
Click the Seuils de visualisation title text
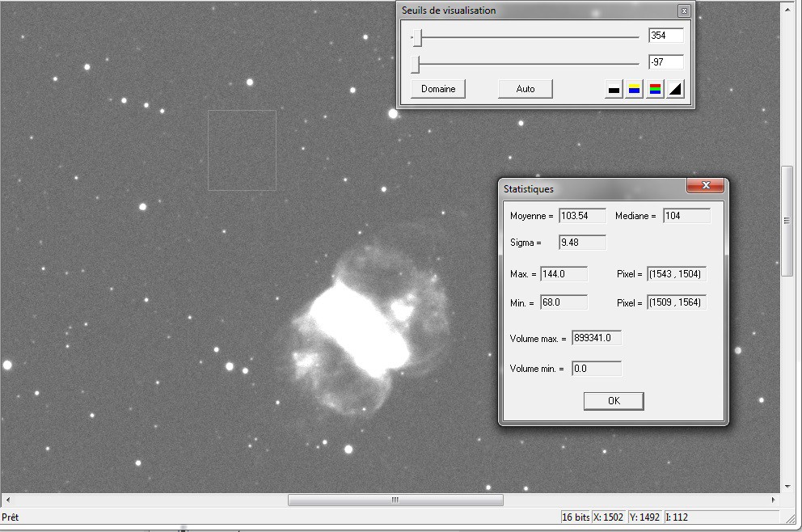pos(449,11)
